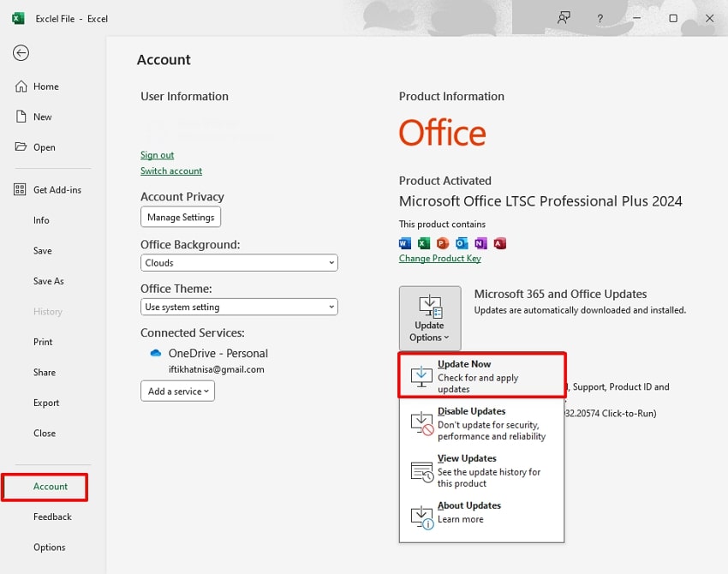Select Close in the sidebar
728x574 pixels.
pos(45,433)
